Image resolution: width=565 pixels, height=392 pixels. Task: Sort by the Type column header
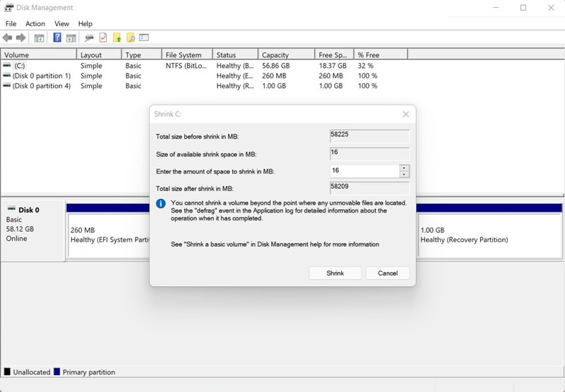pos(142,55)
